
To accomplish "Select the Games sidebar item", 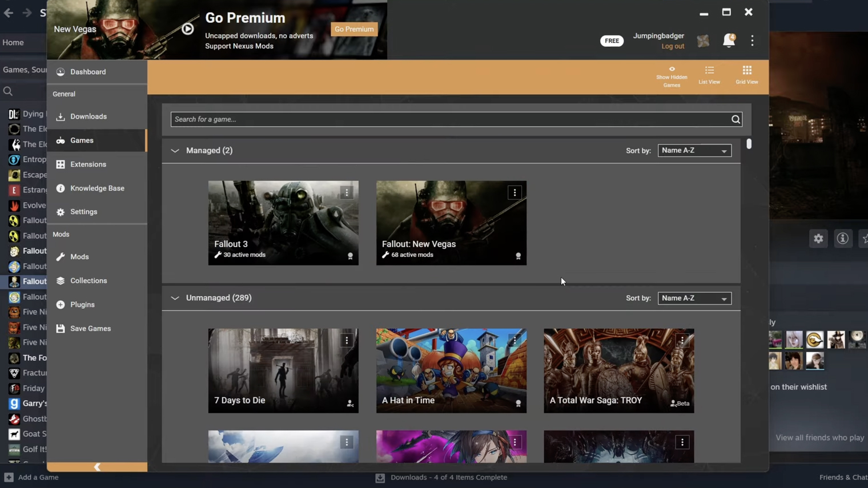I will (97, 140).
